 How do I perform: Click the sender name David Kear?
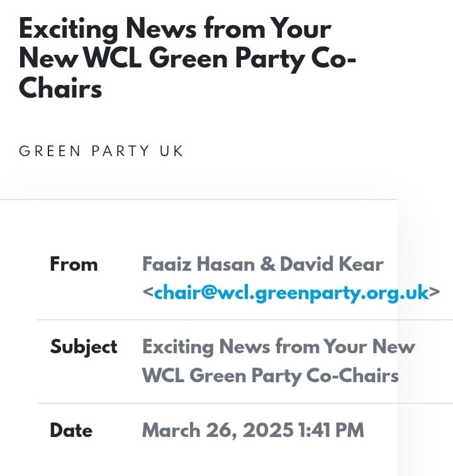click(332, 264)
